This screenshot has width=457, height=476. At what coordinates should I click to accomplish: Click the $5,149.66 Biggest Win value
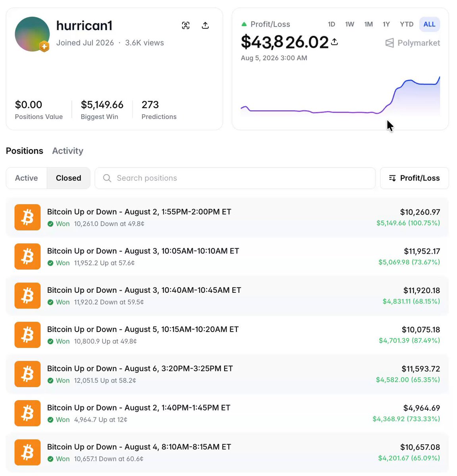point(102,105)
